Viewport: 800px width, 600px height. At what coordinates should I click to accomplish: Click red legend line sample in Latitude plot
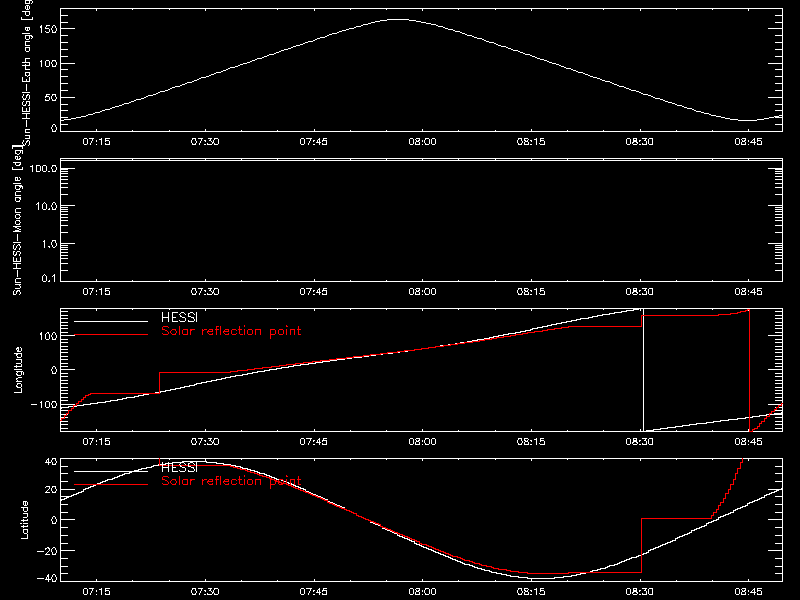coord(111,485)
